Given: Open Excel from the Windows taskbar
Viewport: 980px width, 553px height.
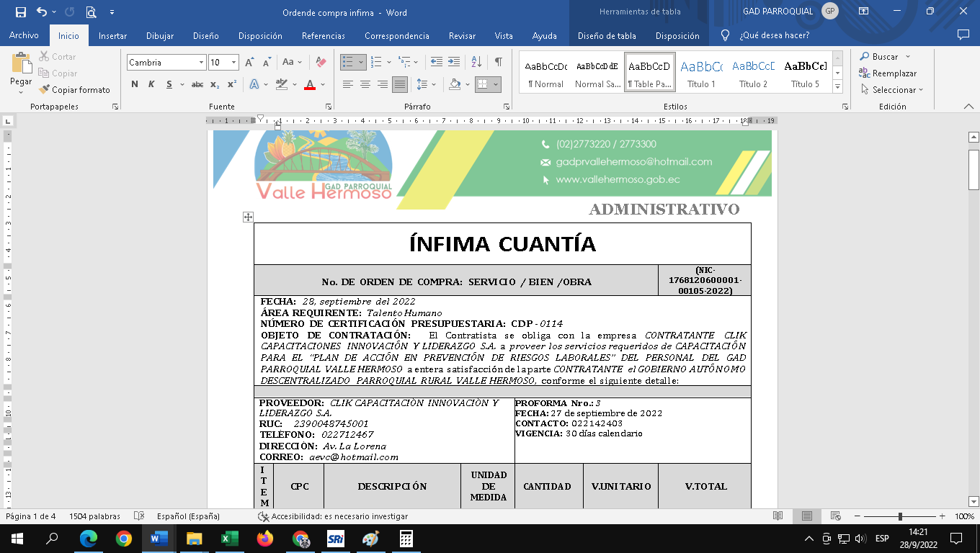Looking at the screenshot, I should coord(230,539).
